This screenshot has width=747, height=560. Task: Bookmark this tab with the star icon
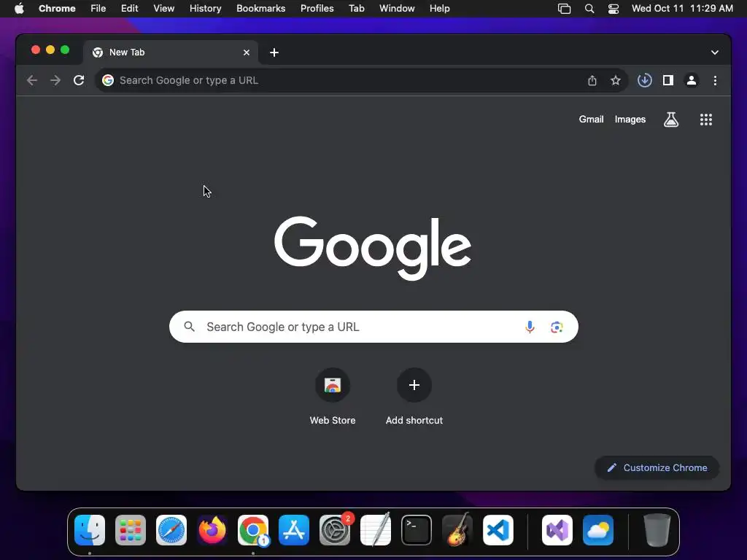616,80
